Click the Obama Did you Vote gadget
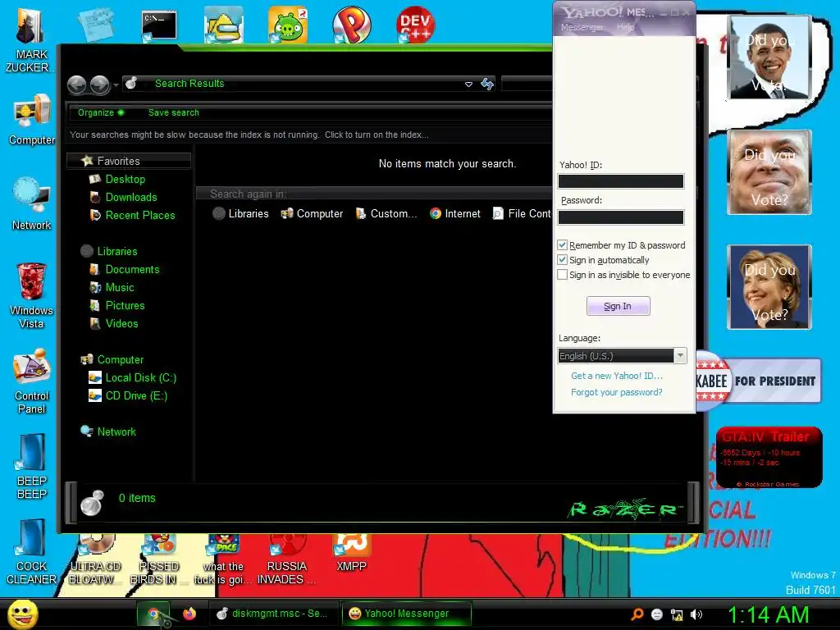The height and width of the screenshot is (630, 840). click(769, 57)
